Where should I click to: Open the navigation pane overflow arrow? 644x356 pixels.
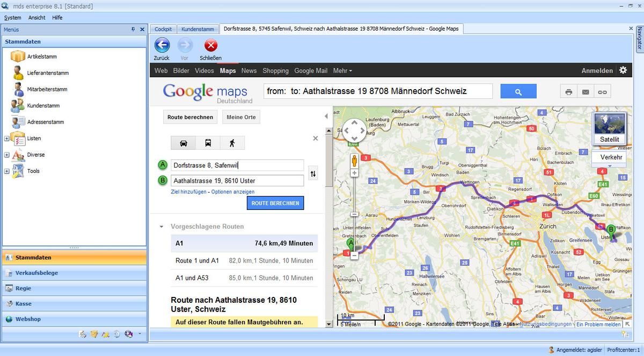pyautogui.click(x=140, y=333)
